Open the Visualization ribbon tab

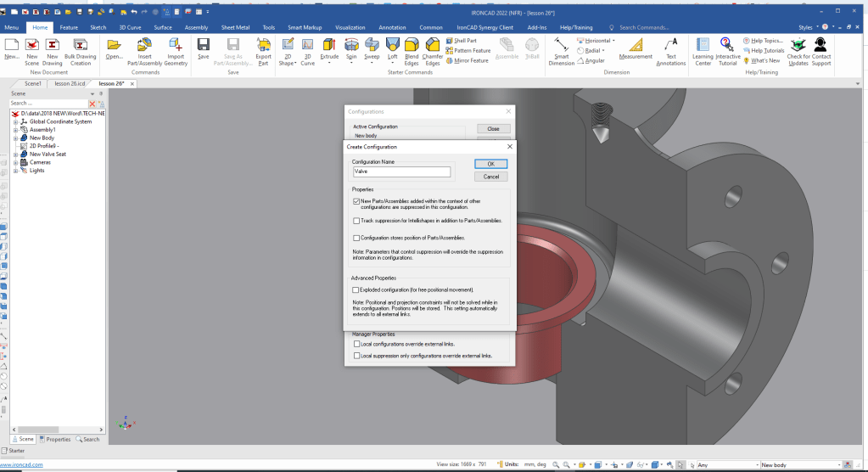click(x=350, y=27)
